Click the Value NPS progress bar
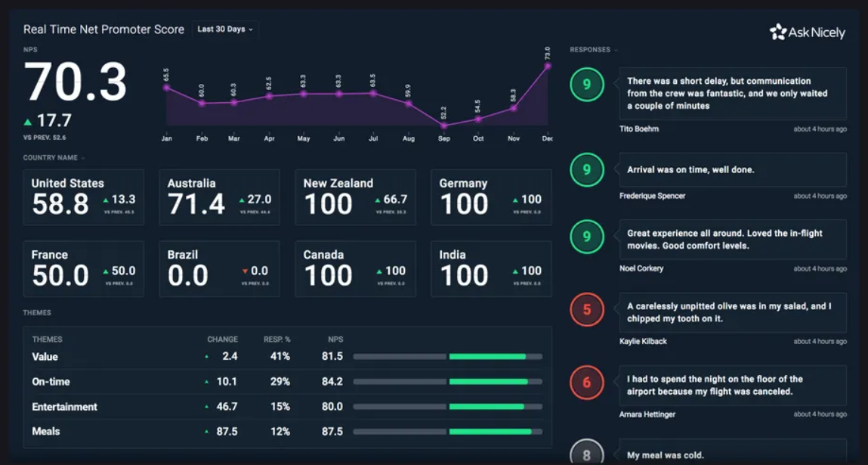The image size is (868, 465). click(448, 357)
